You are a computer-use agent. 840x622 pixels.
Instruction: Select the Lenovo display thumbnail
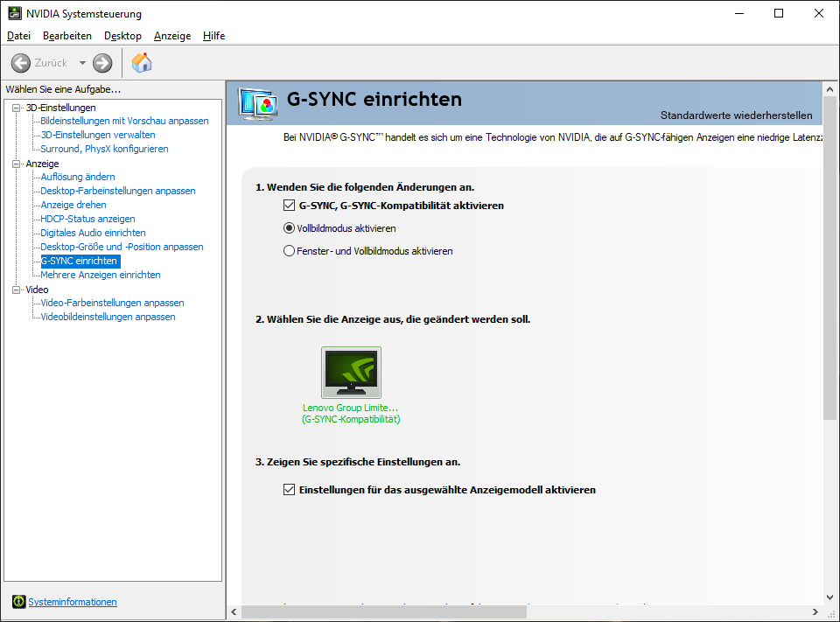coord(352,373)
